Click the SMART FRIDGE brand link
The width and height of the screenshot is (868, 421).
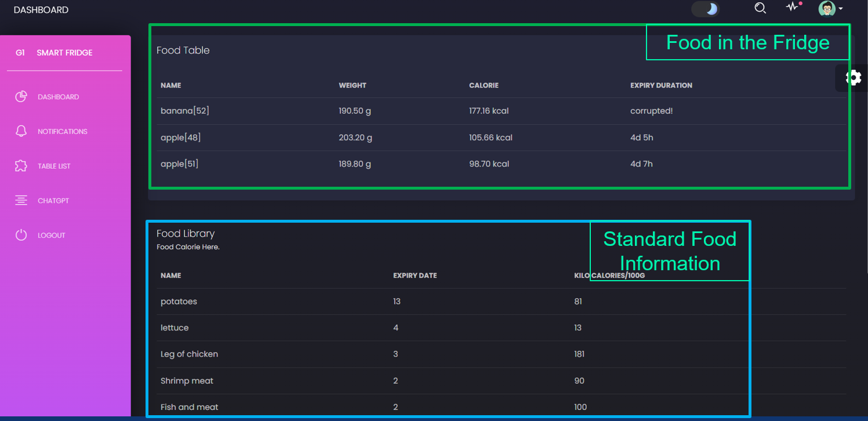[64, 53]
